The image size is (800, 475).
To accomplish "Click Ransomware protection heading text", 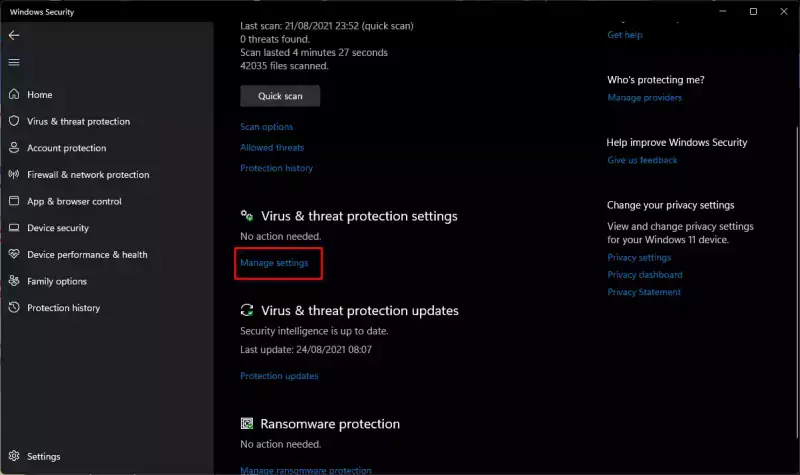I will click(330, 423).
